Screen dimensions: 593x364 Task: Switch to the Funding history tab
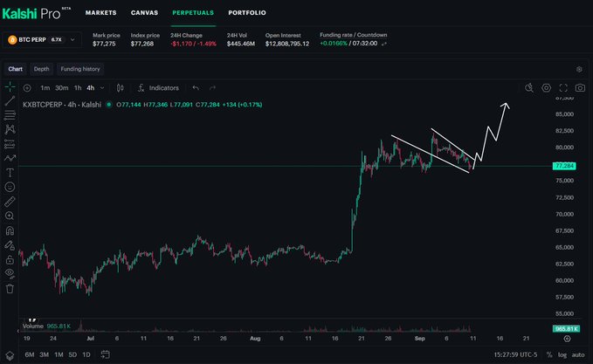click(x=80, y=69)
